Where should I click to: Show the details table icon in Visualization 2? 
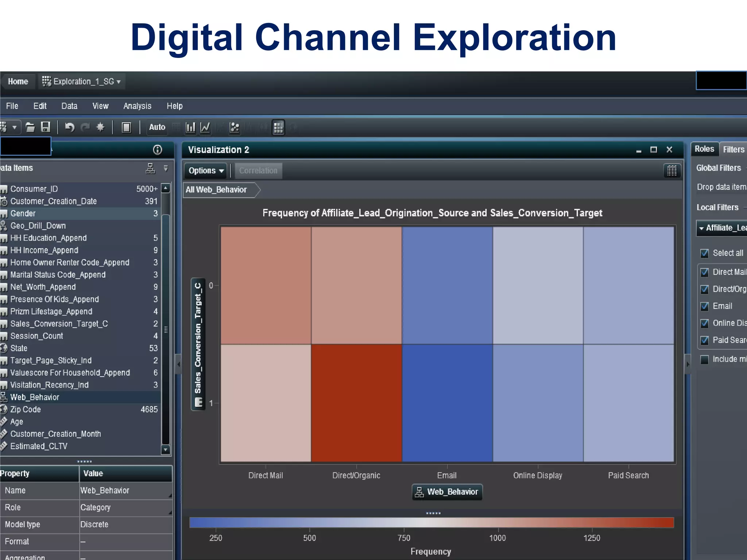point(672,171)
